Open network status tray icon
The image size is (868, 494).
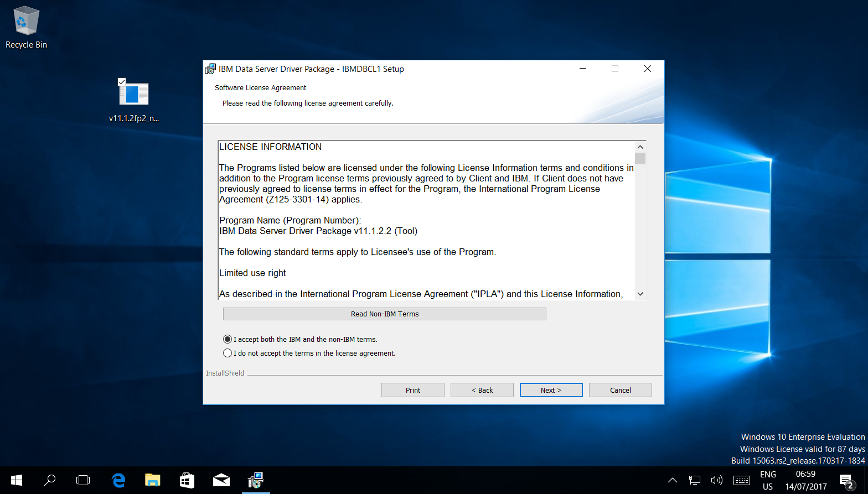pos(695,480)
